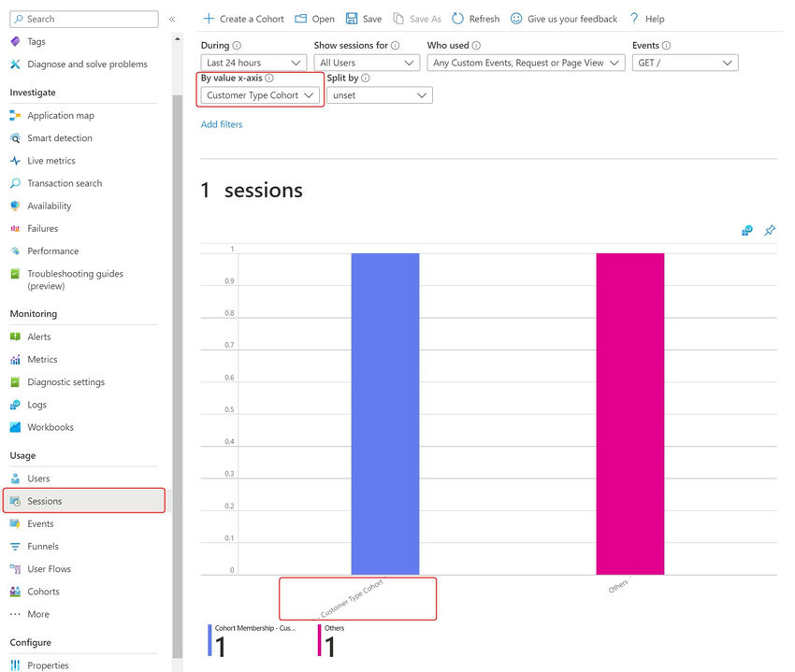Click the Open toolbar button

[x=315, y=20]
